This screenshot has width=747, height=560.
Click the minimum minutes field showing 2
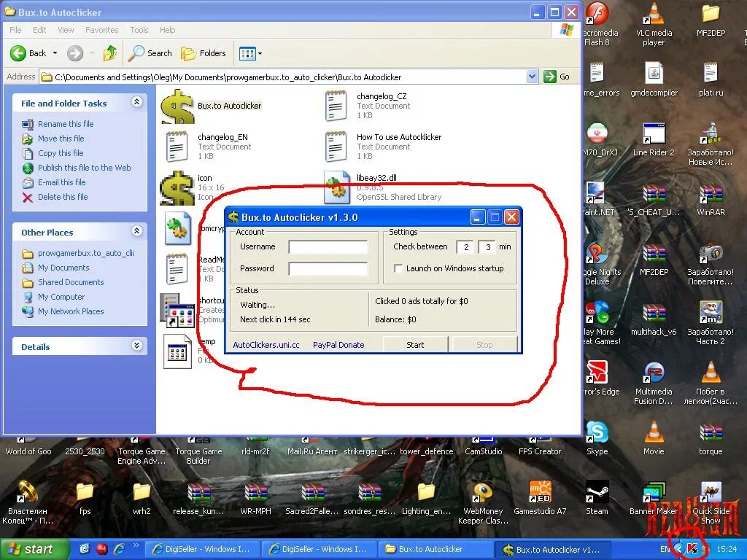(x=465, y=247)
